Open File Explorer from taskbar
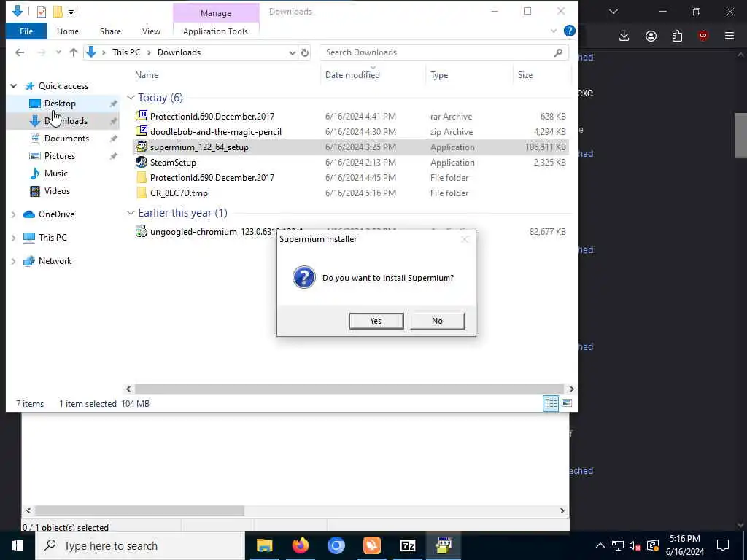This screenshot has height=560, width=747. (x=264, y=545)
